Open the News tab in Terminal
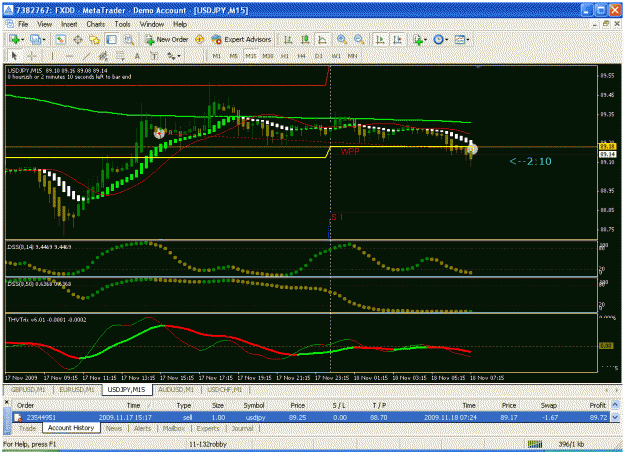The width and height of the screenshot is (625, 452). click(x=114, y=428)
